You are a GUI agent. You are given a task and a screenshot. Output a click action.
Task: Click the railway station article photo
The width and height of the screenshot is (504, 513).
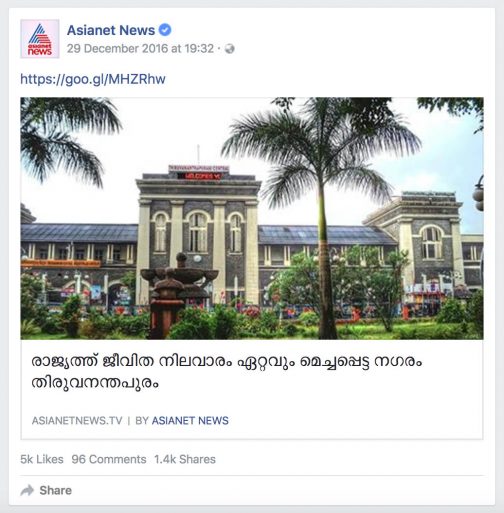pyautogui.click(x=252, y=218)
